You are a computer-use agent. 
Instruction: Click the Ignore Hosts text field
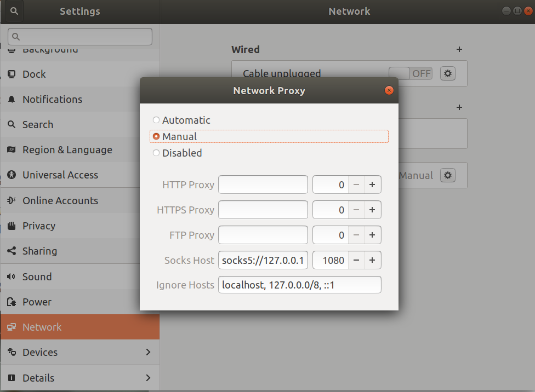pyautogui.click(x=299, y=285)
